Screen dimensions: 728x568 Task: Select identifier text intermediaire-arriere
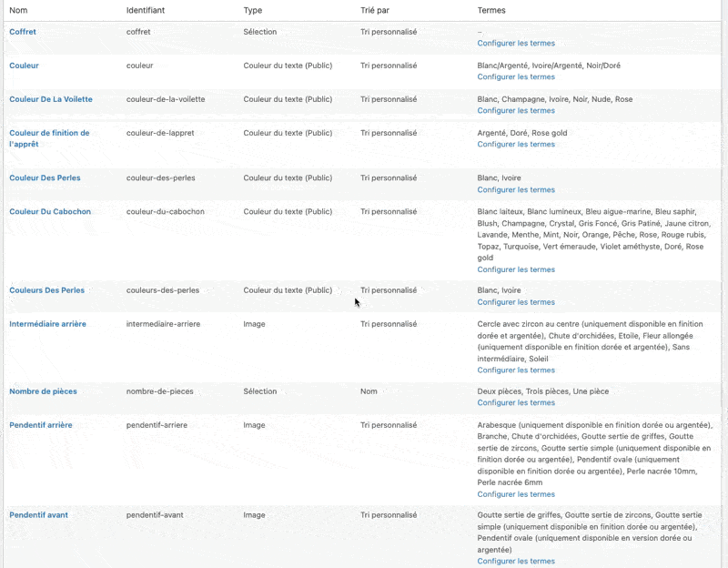click(163, 324)
